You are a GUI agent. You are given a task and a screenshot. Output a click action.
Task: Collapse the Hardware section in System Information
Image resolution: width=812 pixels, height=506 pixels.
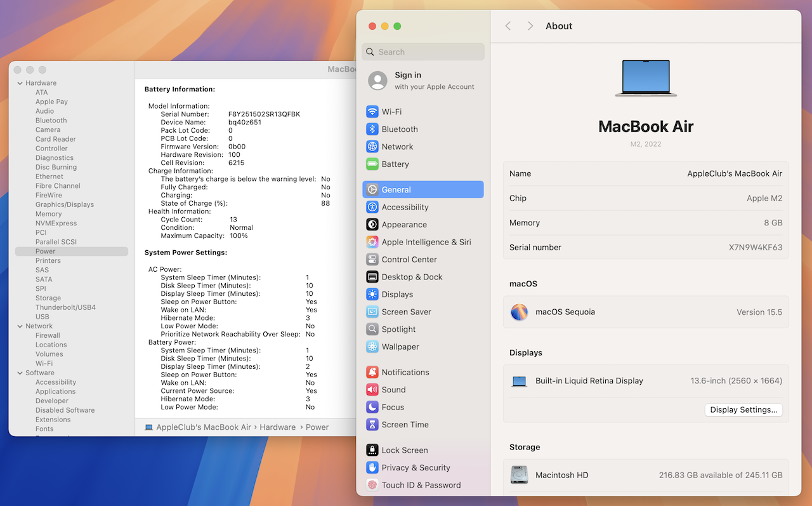pyautogui.click(x=19, y=83)
